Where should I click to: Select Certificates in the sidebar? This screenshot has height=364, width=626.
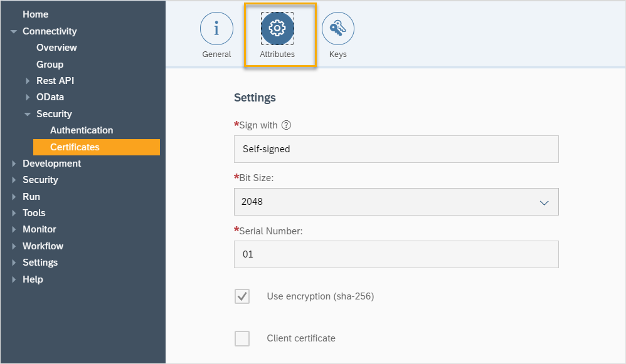75,147
